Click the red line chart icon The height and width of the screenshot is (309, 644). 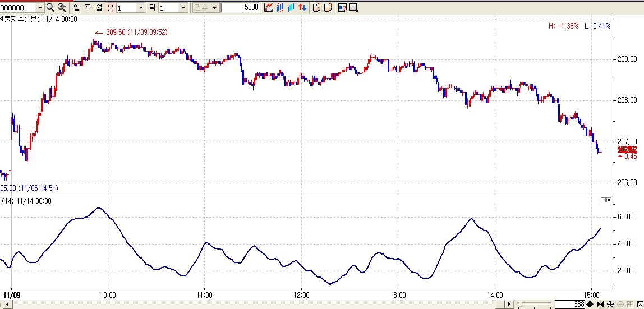269,7
